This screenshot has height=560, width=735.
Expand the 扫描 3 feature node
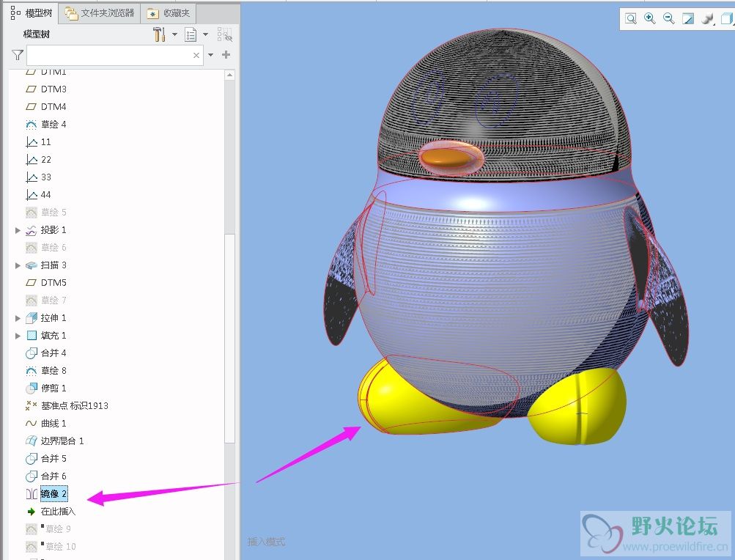18,265
